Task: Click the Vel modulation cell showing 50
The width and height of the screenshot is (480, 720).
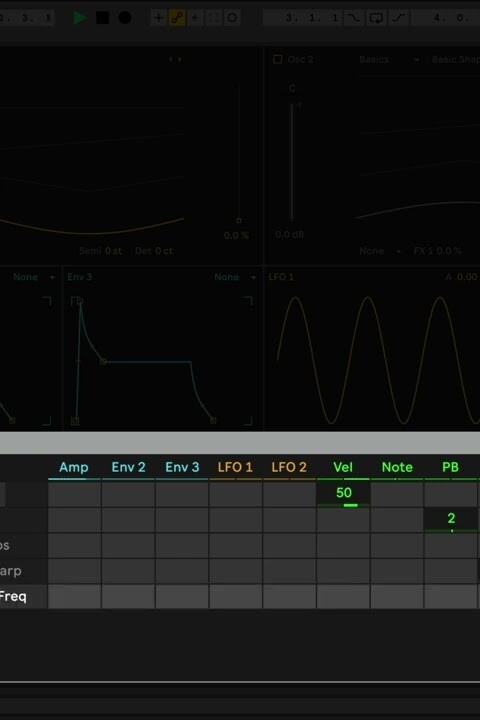Action: pyautogui.click(x=343, y=494)
